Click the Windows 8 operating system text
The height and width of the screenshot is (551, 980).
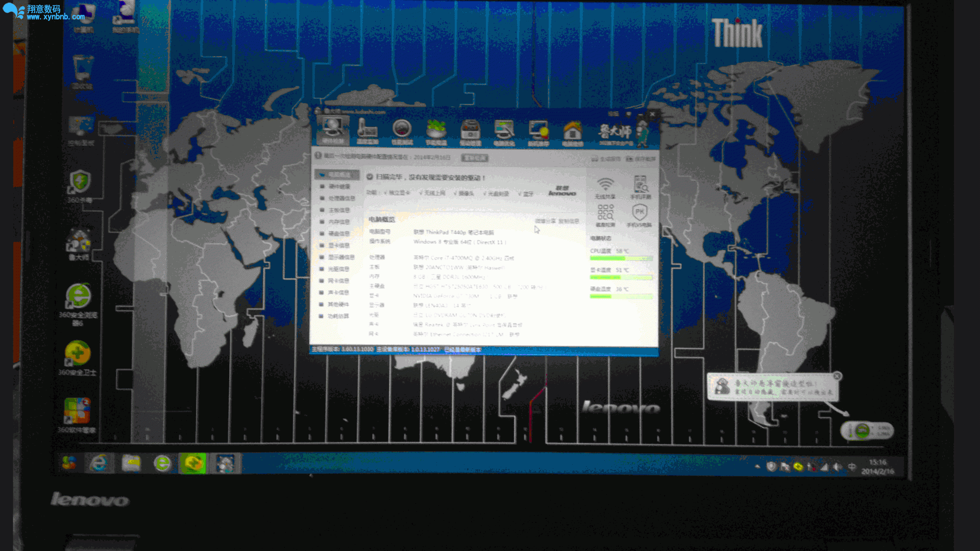(459, 242)
